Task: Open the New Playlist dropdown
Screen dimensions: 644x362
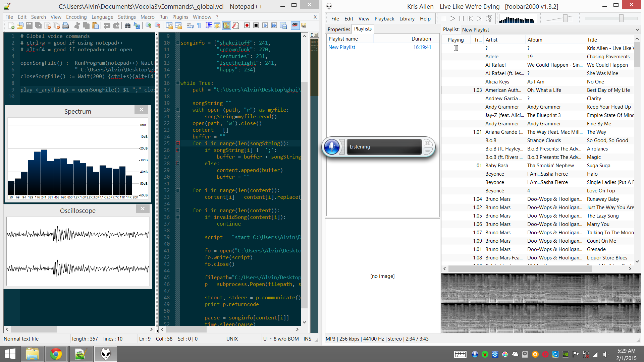Action: point(637,30)
